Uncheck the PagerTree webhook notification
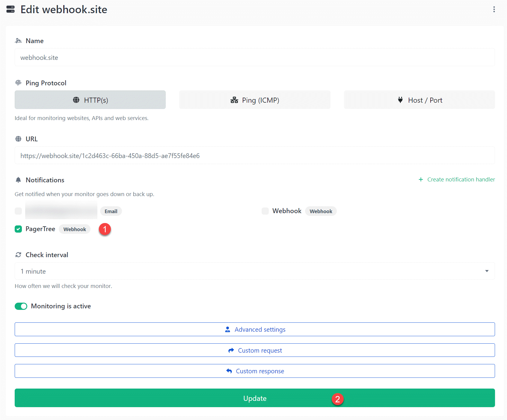 coord(18,229)
